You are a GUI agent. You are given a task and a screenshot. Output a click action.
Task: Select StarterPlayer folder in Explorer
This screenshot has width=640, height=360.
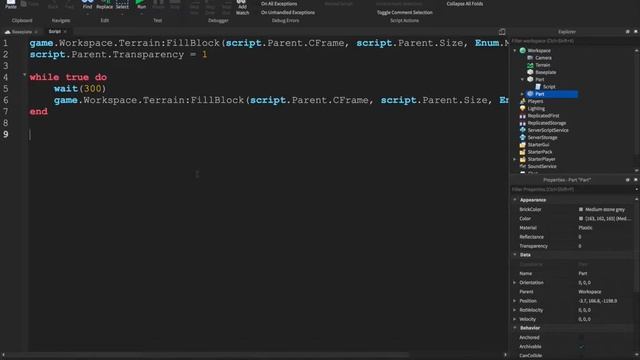[541, 159]
